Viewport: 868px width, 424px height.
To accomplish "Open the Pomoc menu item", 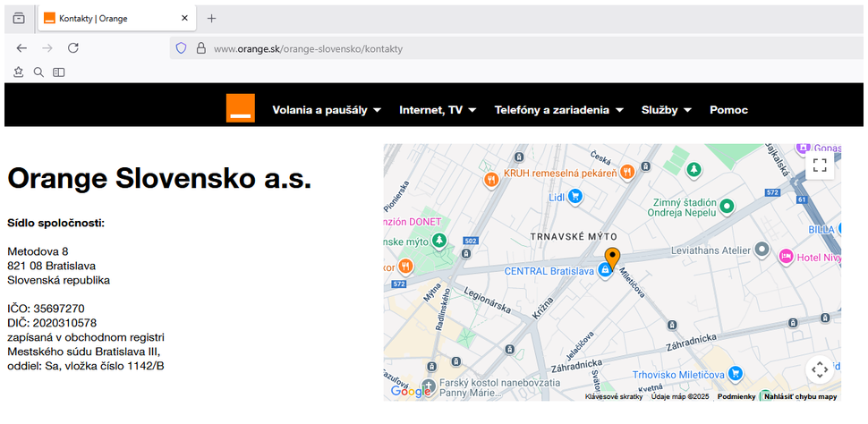I will point(728,110).
